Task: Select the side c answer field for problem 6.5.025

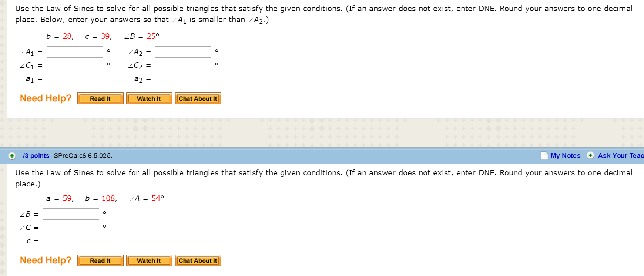Action: [x=71, y=240]
